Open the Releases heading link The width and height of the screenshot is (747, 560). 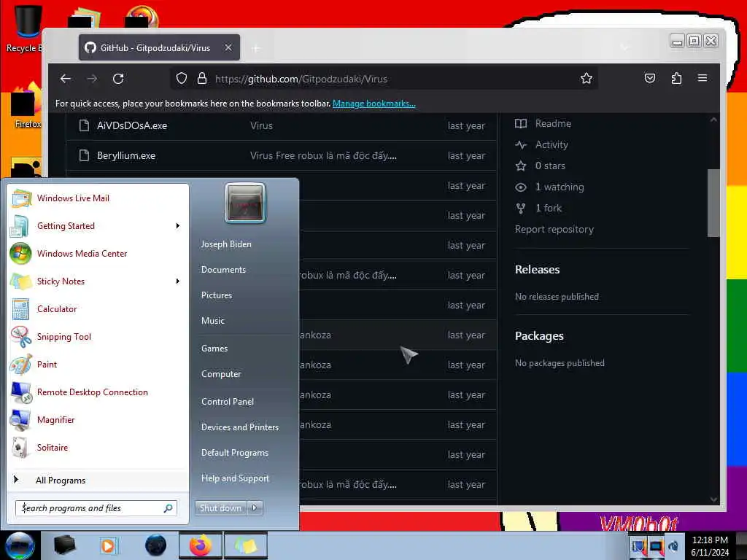click(x=537, y=270)
